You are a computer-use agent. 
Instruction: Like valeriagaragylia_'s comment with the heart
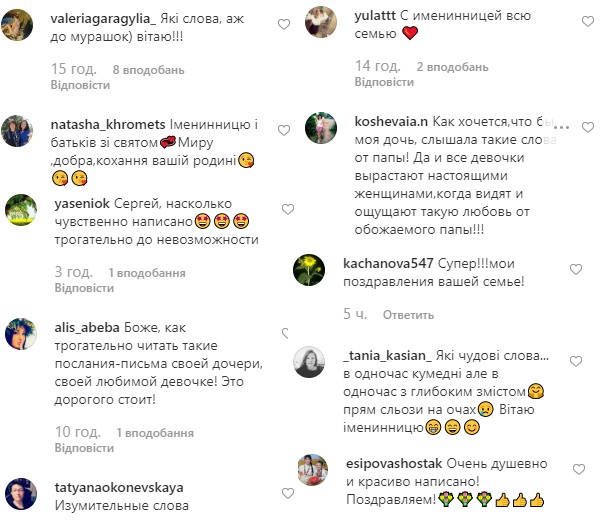[284, 25]
